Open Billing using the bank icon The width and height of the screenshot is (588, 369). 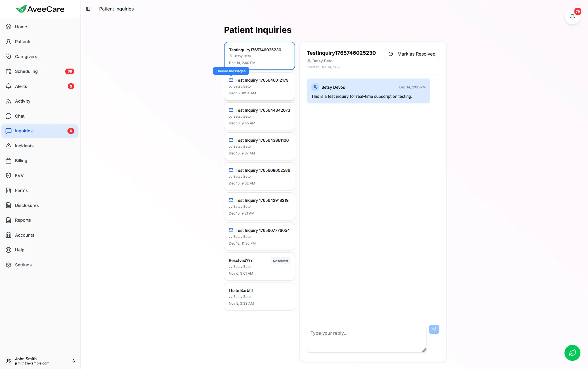coord(9,160)
